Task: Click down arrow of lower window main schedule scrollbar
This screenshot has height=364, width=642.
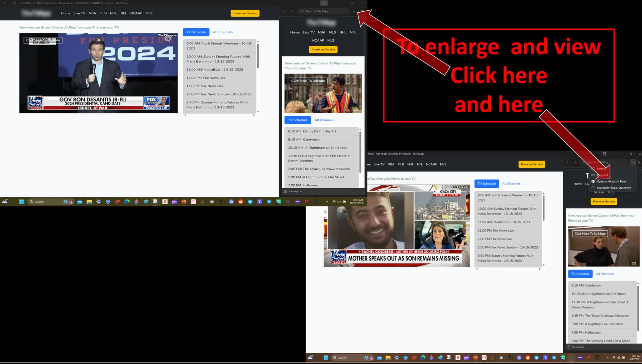Action: point(544,265)
